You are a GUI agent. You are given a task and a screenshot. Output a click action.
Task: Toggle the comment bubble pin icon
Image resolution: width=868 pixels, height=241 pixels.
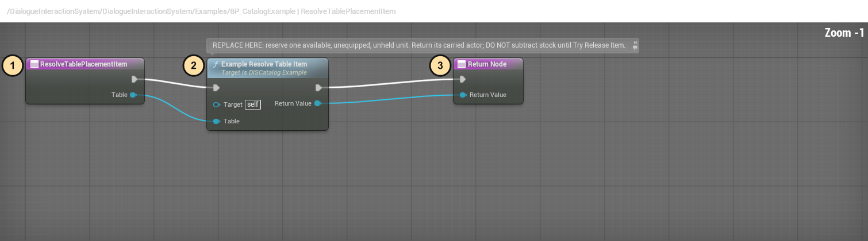(x=635, y=42)
